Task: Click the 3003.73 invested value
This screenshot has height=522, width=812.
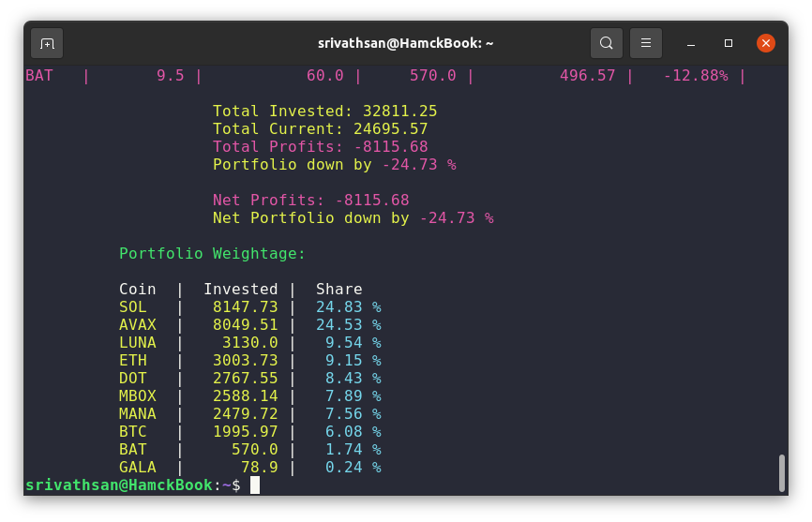Action: pyautogui.click(x=245, y=360)
